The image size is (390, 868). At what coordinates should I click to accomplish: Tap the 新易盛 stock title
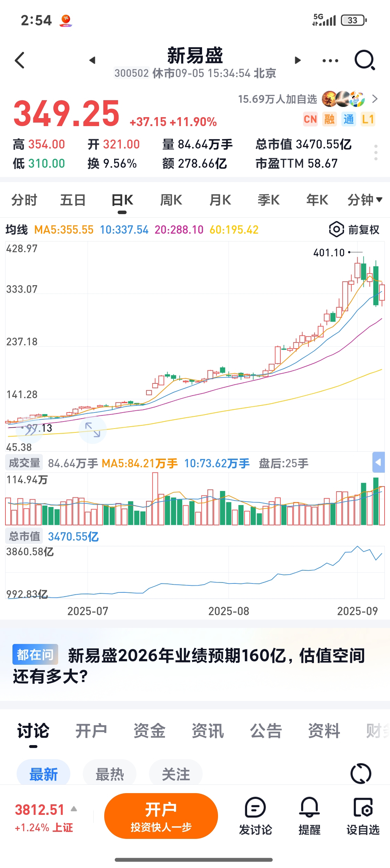tap(195, 56)
